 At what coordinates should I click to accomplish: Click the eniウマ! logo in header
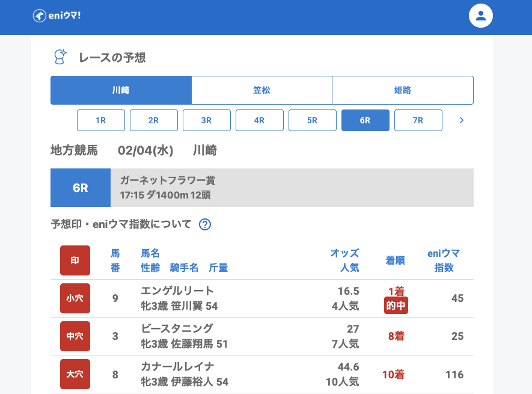pyautogui.click(x=57, y=16)
